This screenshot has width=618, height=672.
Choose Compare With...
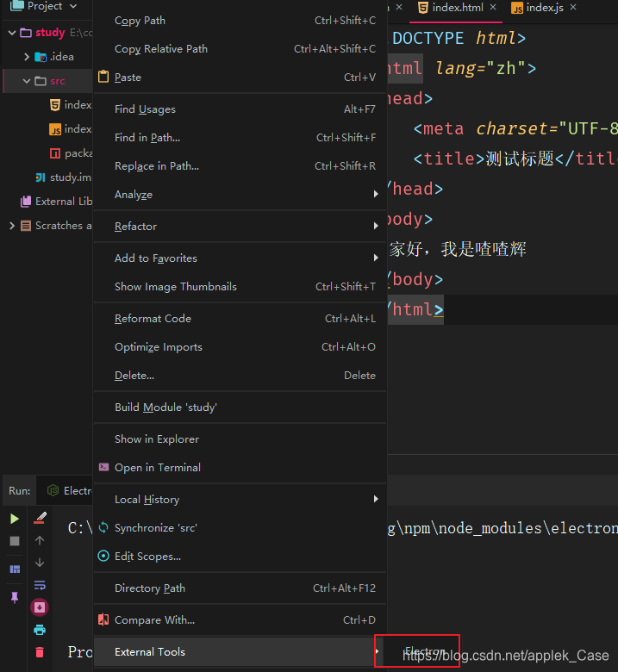[240, 619]
